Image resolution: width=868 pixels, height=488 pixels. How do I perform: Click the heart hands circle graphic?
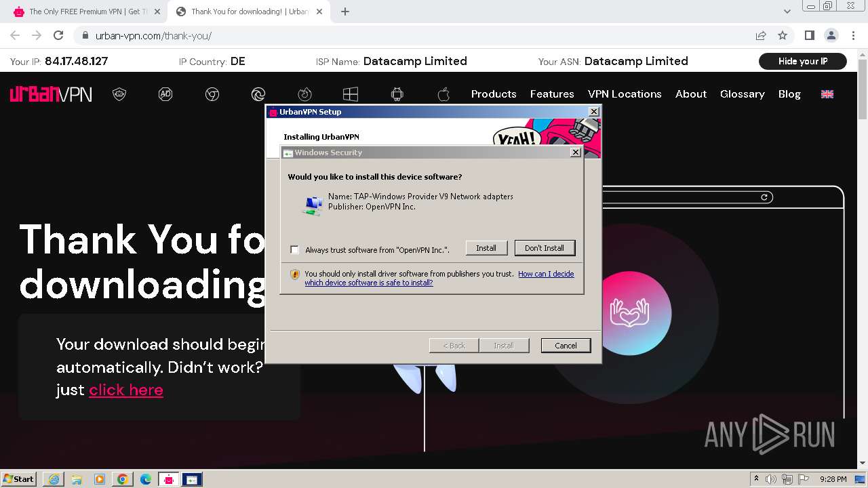[630, 314]
